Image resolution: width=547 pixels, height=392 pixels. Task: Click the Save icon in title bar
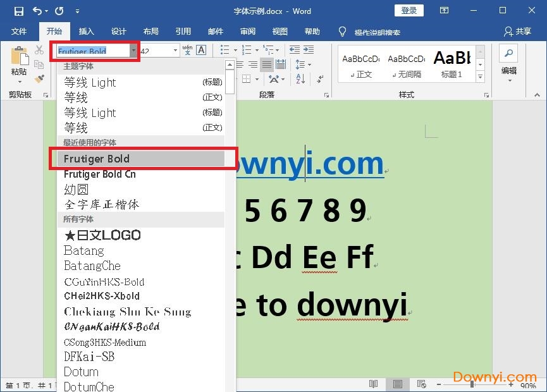[18, 11]
